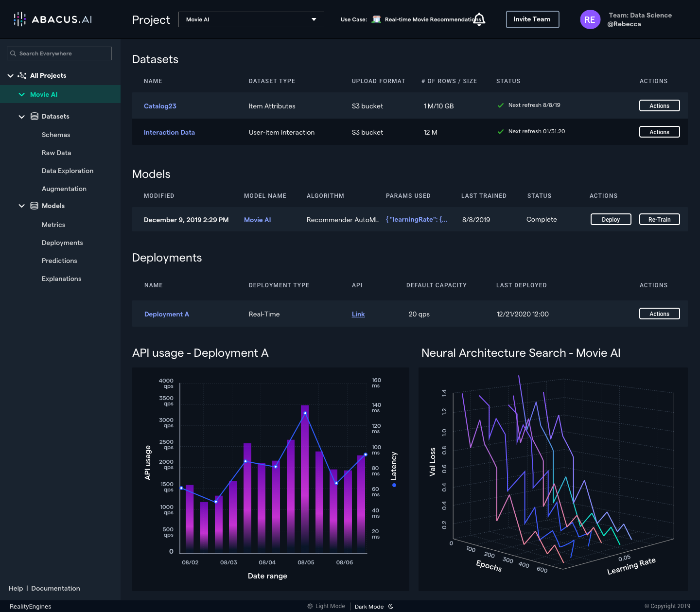700x612 pixels.
Task: Click the Models database icon in sidebar
Action: click(35, 206)
